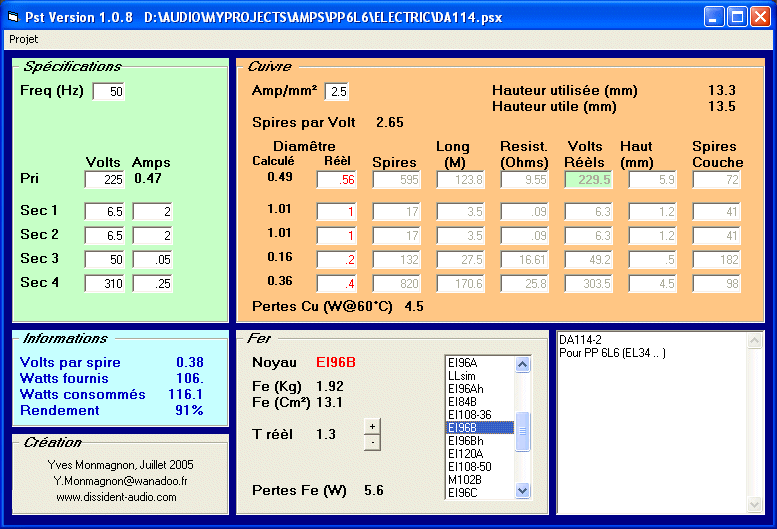777x529 pixels.
Task: Click the minus button to decrease T réel
Action: (x=372, y=441)
